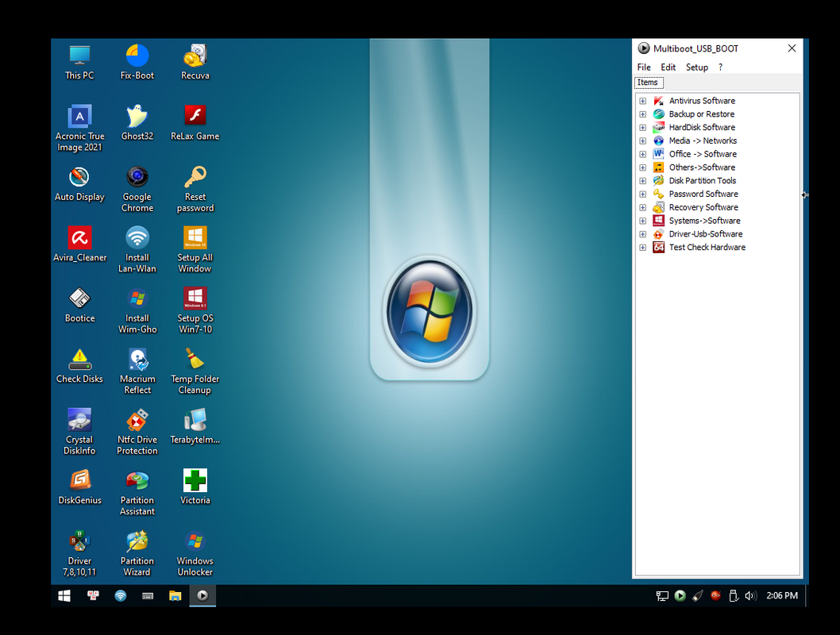Launch the Fix-Boot shortcut

(x=137, y=63)
